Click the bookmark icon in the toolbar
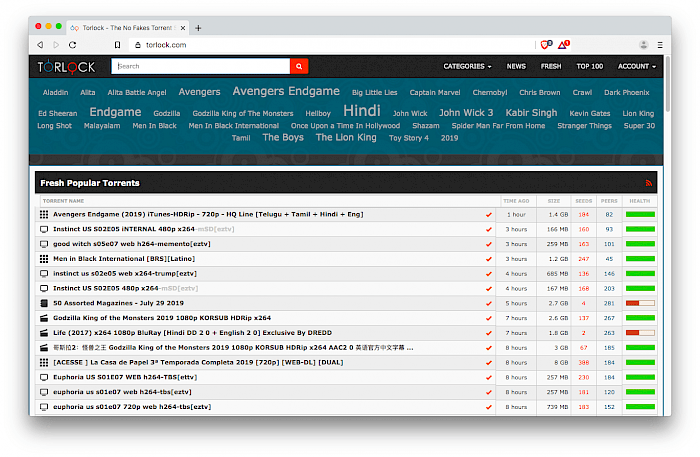Image resolution: width=700 pixels, height=457 pixels. pyautogui.click(x=117, y=45)
